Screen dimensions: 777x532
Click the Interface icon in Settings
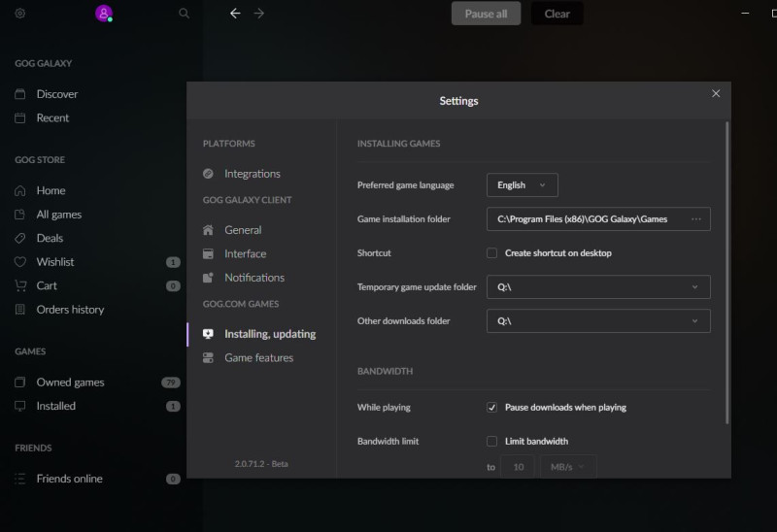click(x=208, y=254)
